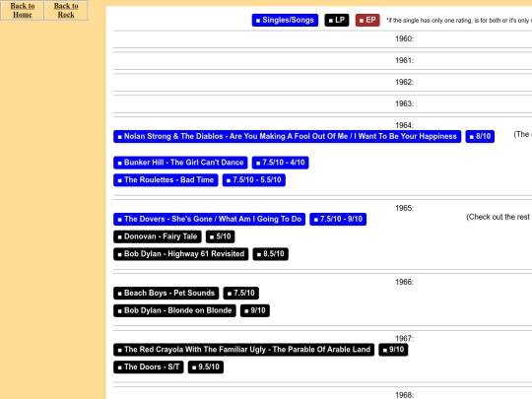Screen dimensions: 532x399
Task: Open The Dovers - She's Gone single entry
Action: [x=209, y=219]
